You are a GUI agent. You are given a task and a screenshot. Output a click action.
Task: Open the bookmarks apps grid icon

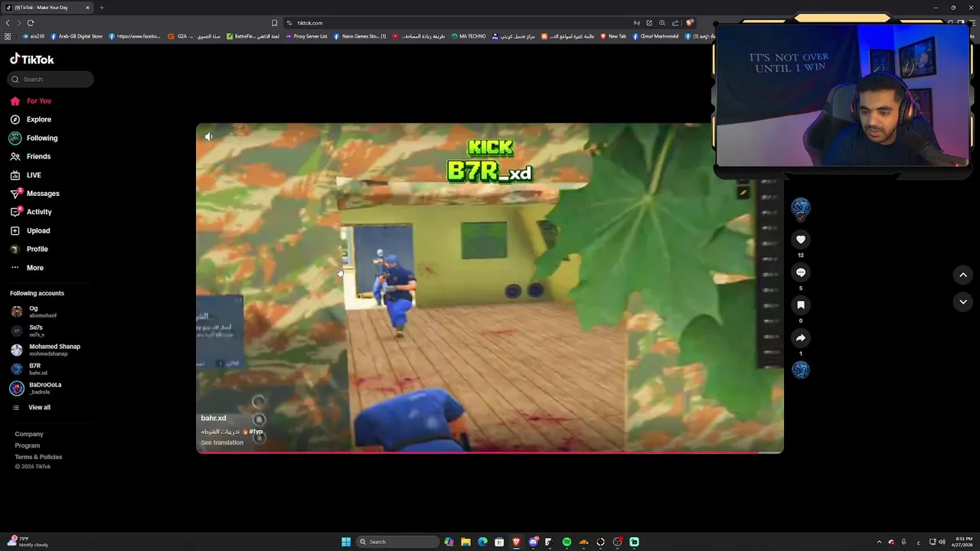click(x=8, y=36)
